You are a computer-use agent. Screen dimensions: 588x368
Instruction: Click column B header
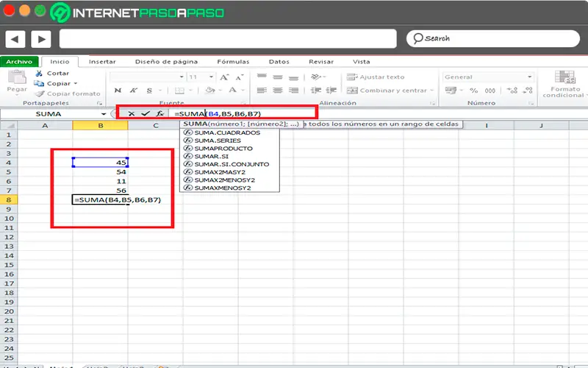click(x=100, y=125)
